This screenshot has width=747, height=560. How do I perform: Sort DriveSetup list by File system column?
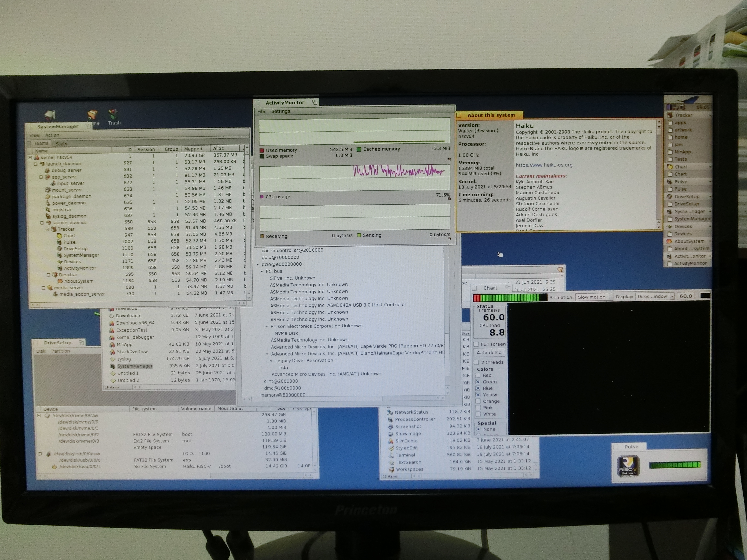pos(154,409)
